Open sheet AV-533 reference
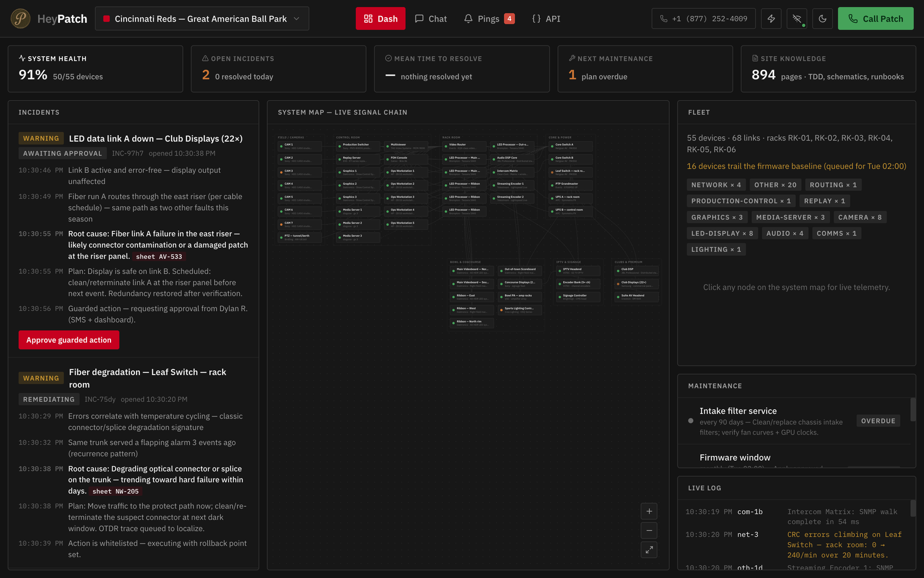The image size is (924, 578). 159,257
